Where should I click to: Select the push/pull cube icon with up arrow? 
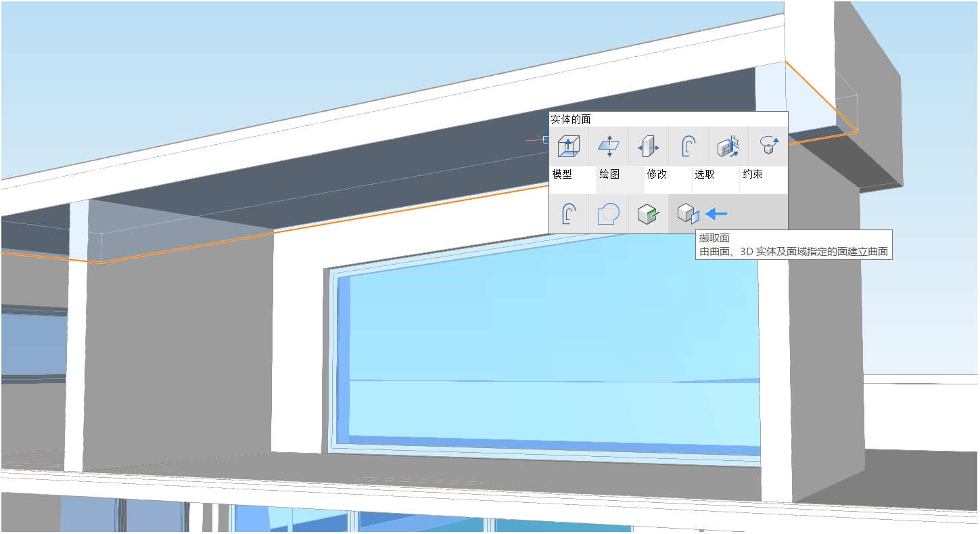[x=569, y=146]
